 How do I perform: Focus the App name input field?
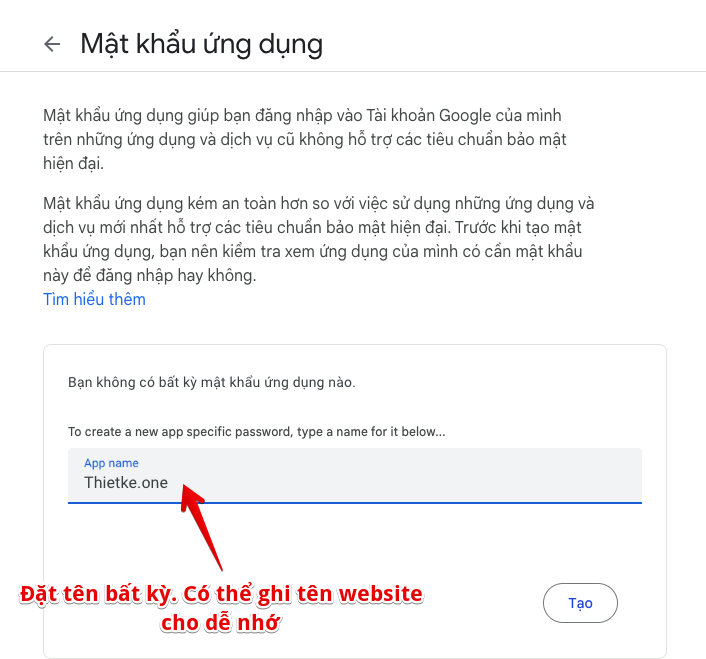[x=355, y=475]
